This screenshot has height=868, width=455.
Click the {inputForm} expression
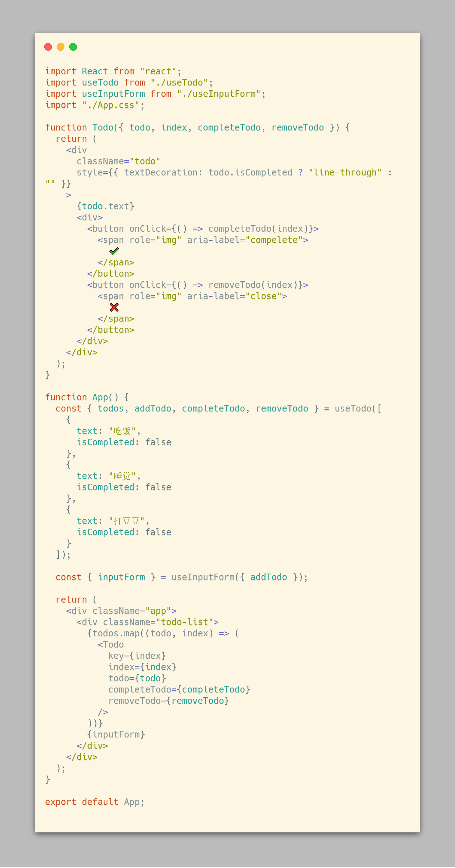116,735
